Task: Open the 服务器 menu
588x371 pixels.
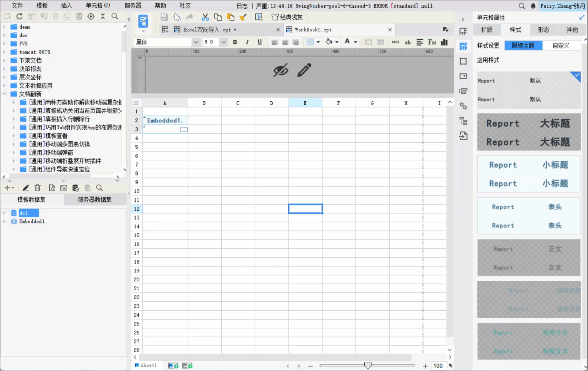Action: [133, 6]
